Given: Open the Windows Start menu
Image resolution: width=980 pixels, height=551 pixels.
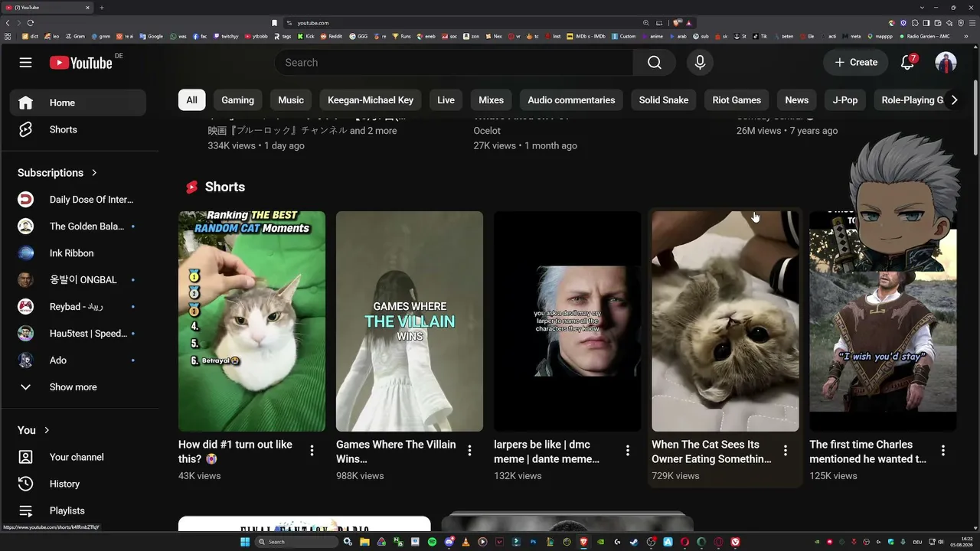Looking at the screenshot, I should coord(245,542).
